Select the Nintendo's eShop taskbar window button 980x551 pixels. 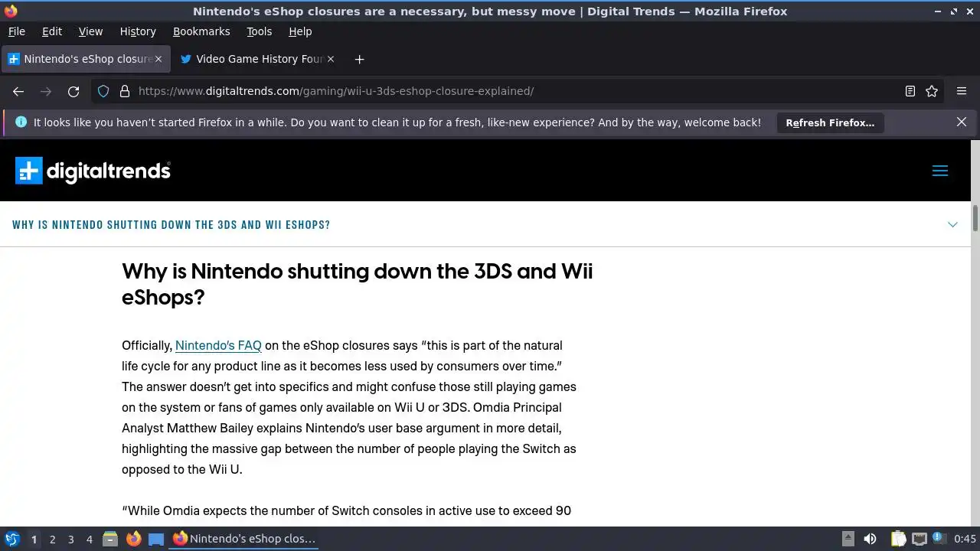pos(243,539)
